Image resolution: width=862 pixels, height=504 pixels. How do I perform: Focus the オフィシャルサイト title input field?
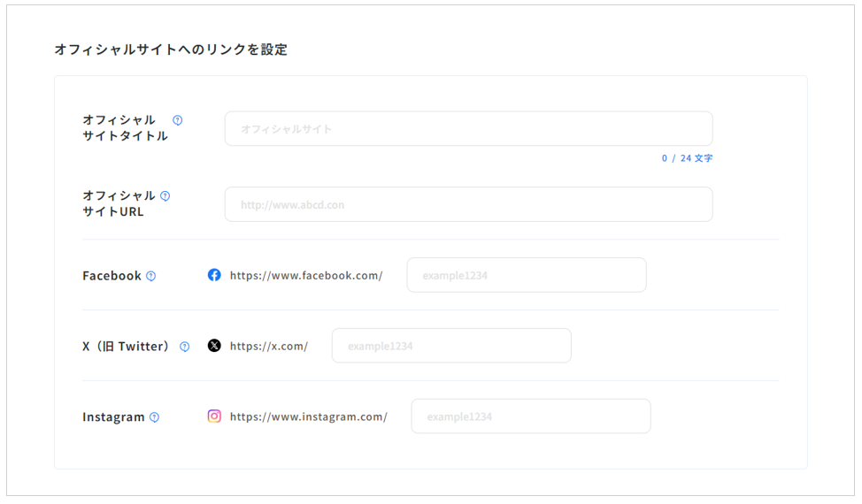tap(468, 129)
